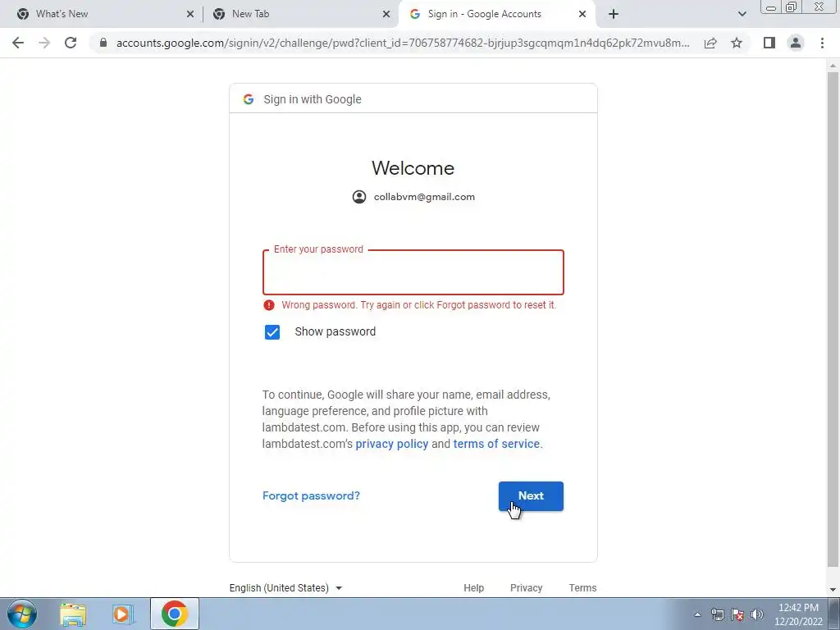Screen dimensions: 840x630
Task: View site lock information icon
Action: (103, 43)
